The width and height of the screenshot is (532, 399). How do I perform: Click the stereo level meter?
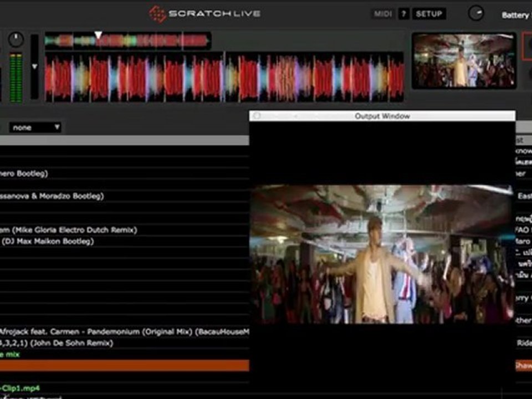[x=16, y=78]
